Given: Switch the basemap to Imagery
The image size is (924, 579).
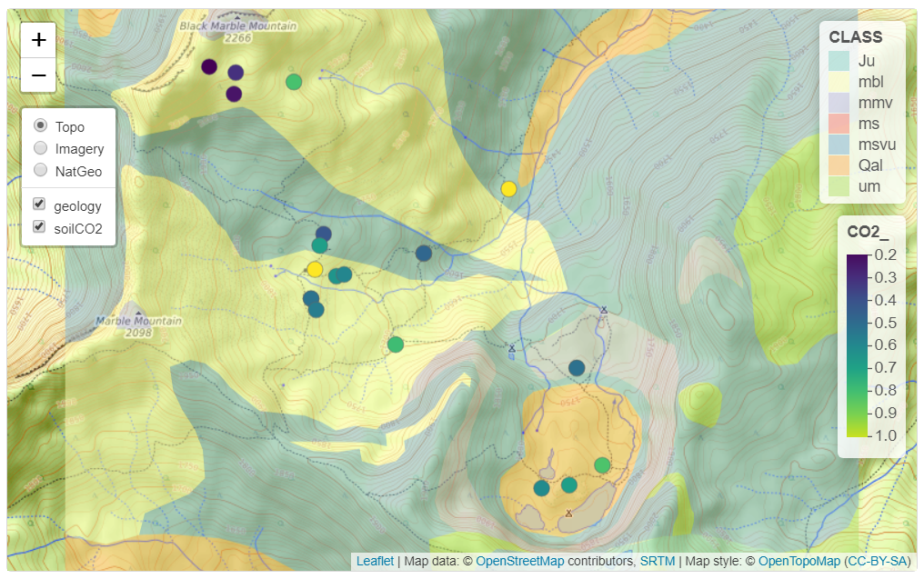Looking at the screenshot, I should click(x=40, y=148).
